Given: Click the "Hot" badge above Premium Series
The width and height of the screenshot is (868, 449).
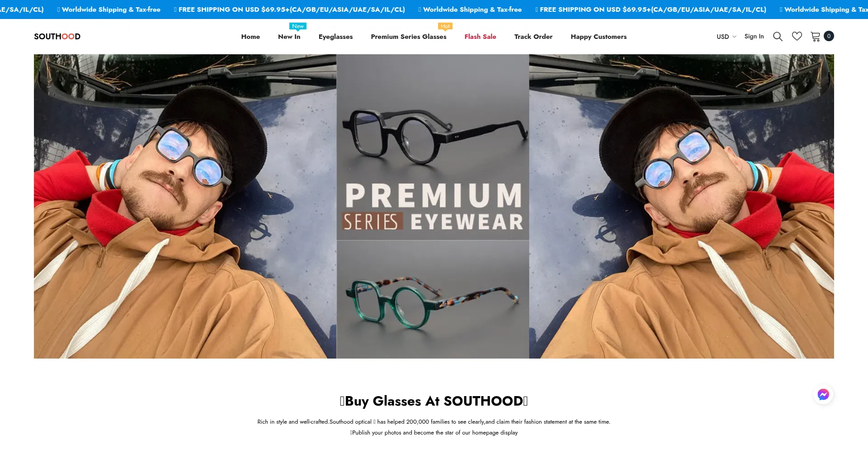Looking at the screenshot, I should (x=445, y=26).
